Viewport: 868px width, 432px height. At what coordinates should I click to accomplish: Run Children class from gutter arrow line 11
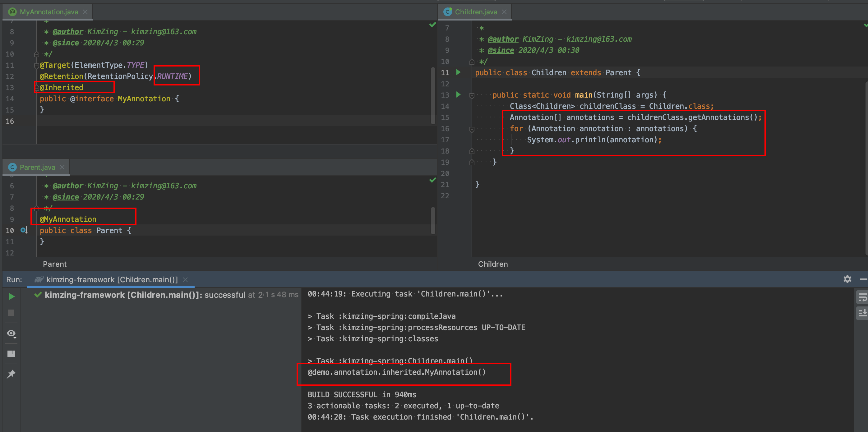[458, 72]
